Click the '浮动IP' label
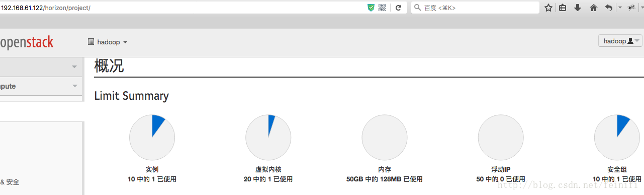This screenshot has width=644, height=195. pyautogui.click(x=501, y=170)
